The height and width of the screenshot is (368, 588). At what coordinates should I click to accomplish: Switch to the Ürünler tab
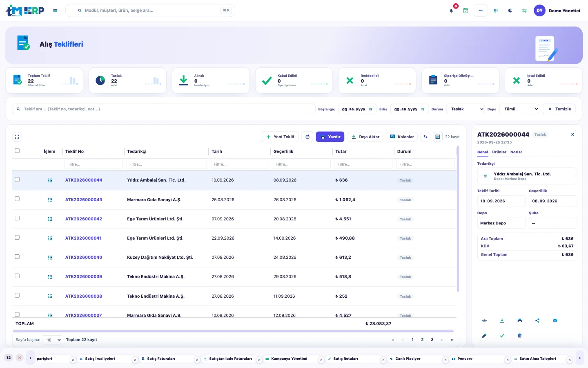point(499,152)
